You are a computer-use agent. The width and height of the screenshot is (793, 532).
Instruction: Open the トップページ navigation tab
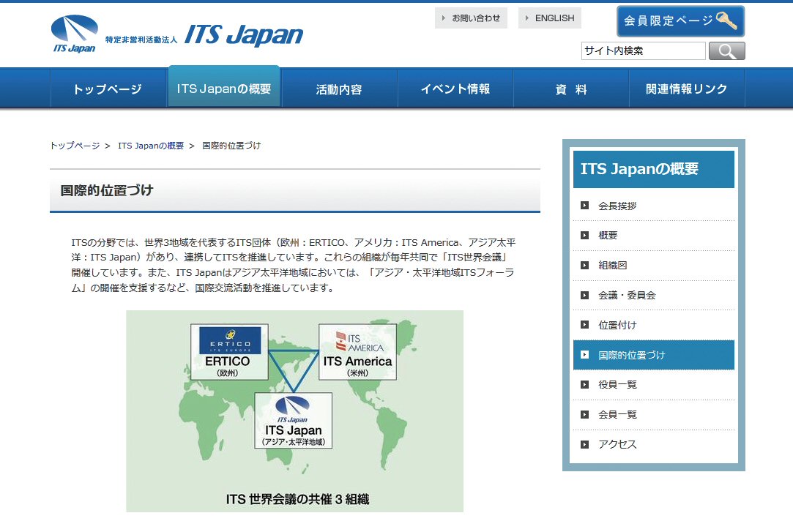pyautogui.click(x=108, y=89)
